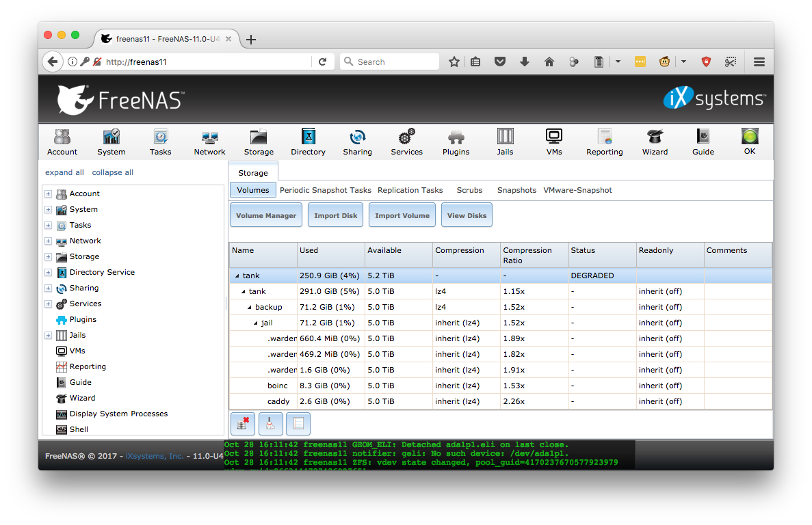The width and height of the screenshot is (812, 525).
Task: Click the Import Disk button
Action: [x=336, y=215]
